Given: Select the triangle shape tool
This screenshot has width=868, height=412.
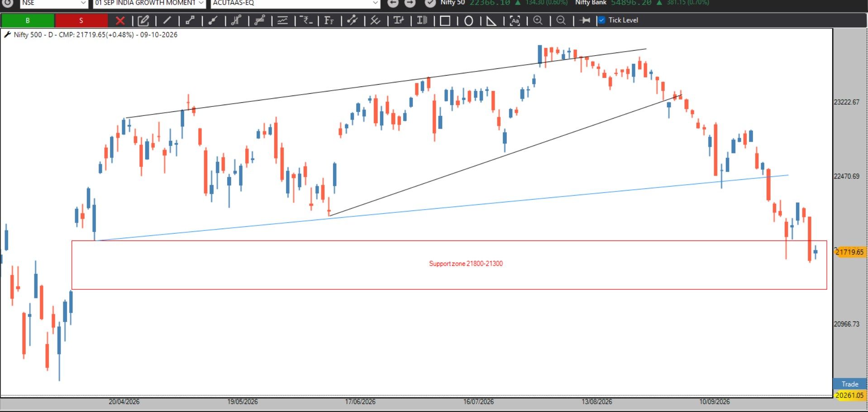Looking at the screenshot, I should click(491, 21).
